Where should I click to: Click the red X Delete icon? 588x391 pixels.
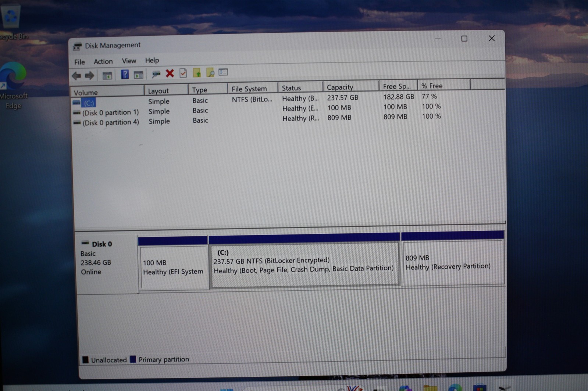pyautogui.click(x=170, y=73)
